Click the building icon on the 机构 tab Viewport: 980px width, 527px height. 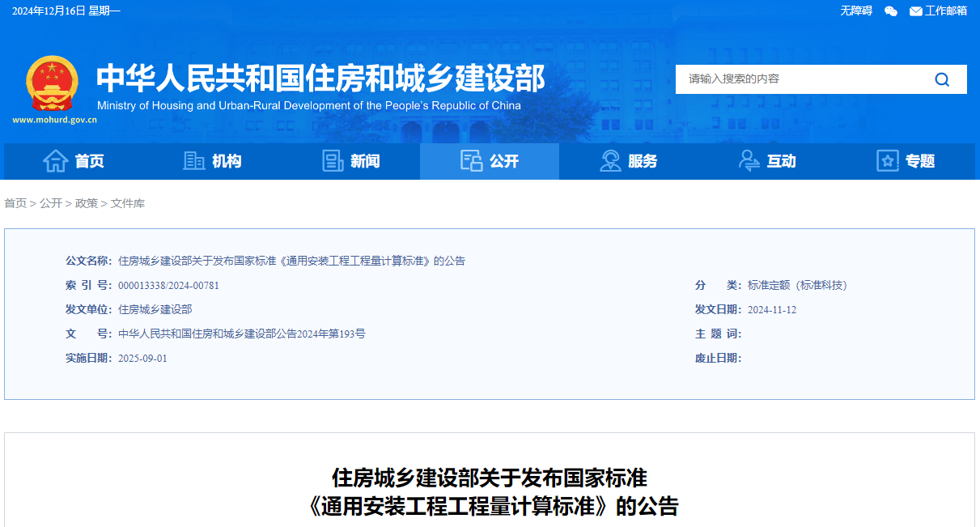tap(193, 161)
